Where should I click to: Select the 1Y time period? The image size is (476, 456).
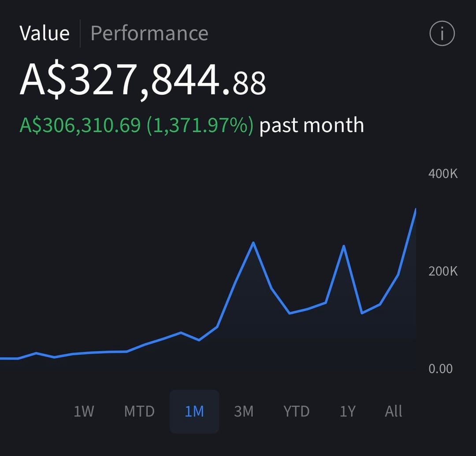click(347, 412)
